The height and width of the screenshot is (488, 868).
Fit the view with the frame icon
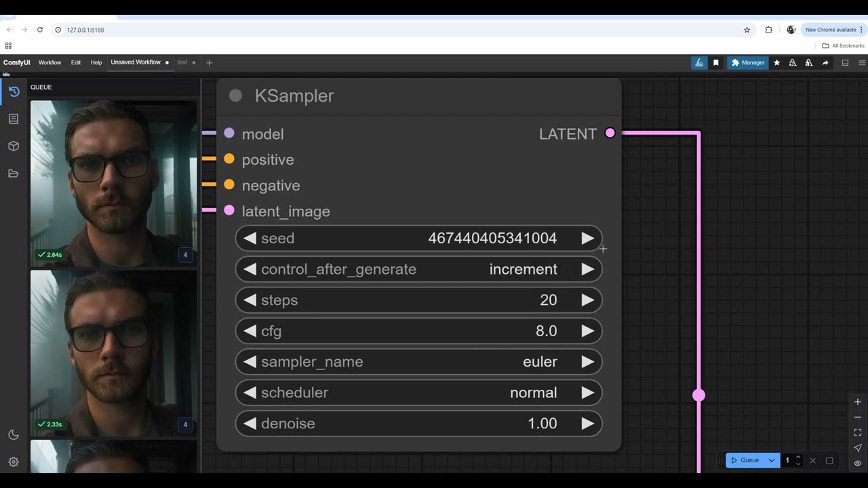coord(858,432)
